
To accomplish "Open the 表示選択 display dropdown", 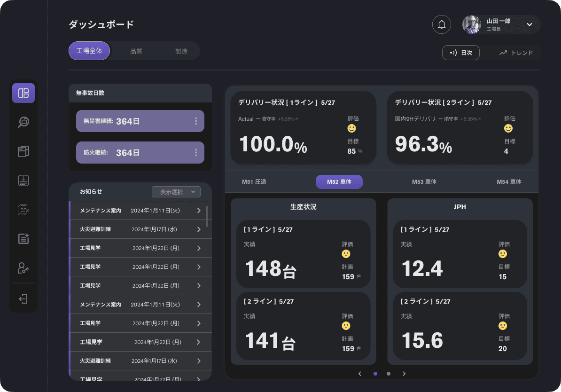I will tap(176, 192).
